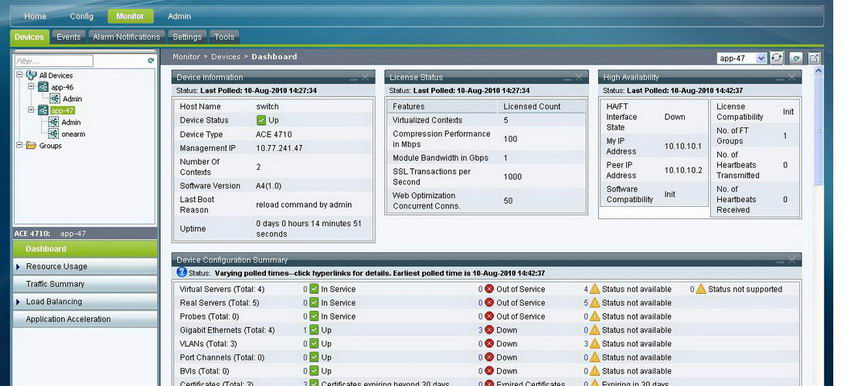Screen dimensions: 850x386
Task: Click the warning icon in BVIs row
Action: (595, 371)
